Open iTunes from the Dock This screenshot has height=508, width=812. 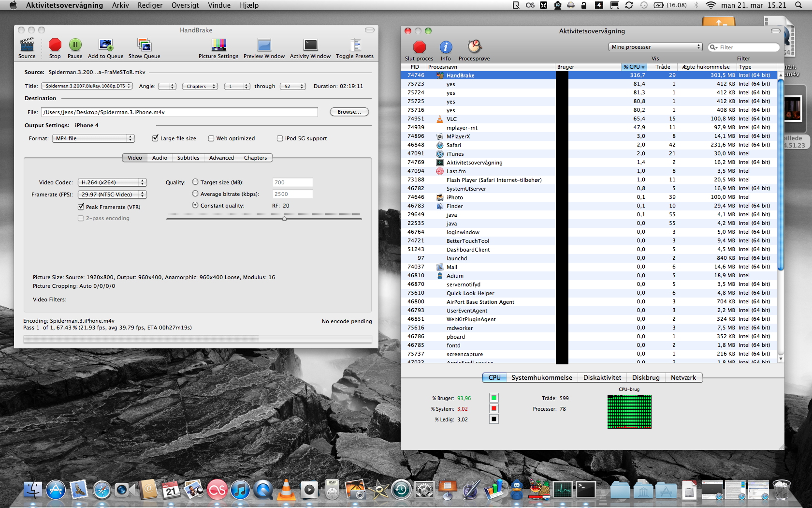pos(240,490)
